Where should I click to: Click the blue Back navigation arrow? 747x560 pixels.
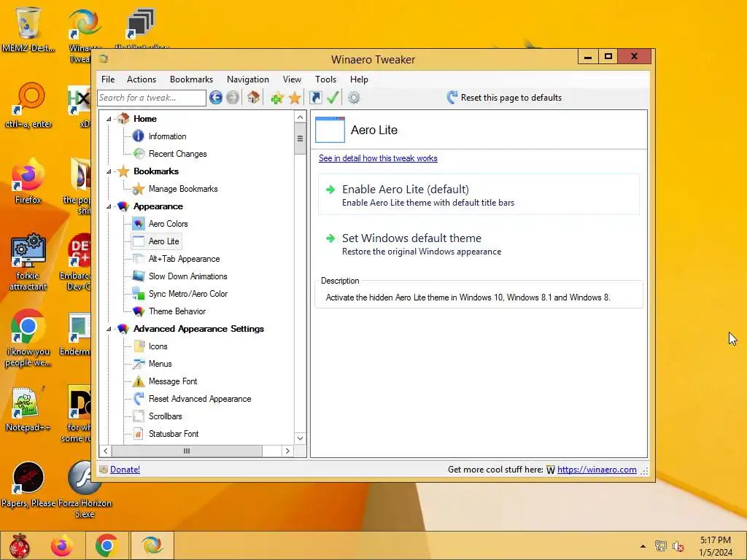point(216,98)
